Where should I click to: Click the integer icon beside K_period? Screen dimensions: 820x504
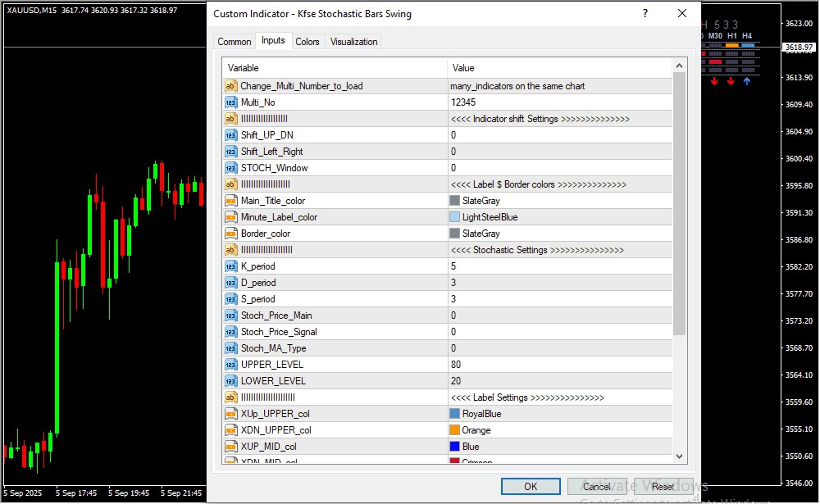(230, 266)
